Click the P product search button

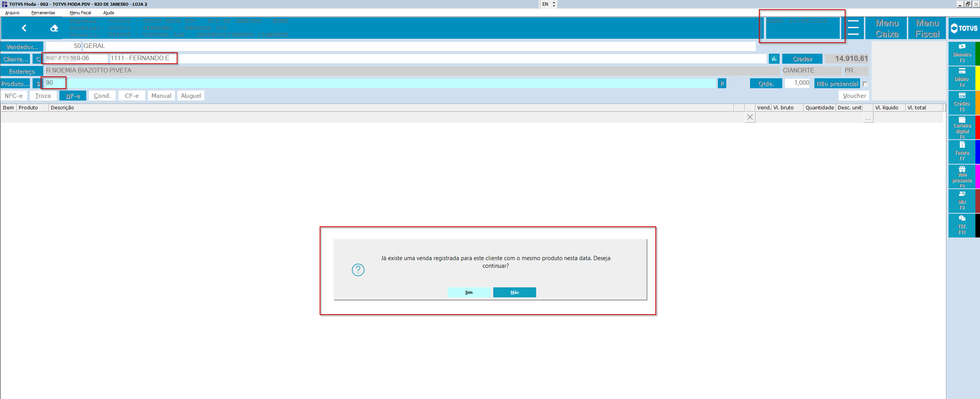click(x=722, y=83)
